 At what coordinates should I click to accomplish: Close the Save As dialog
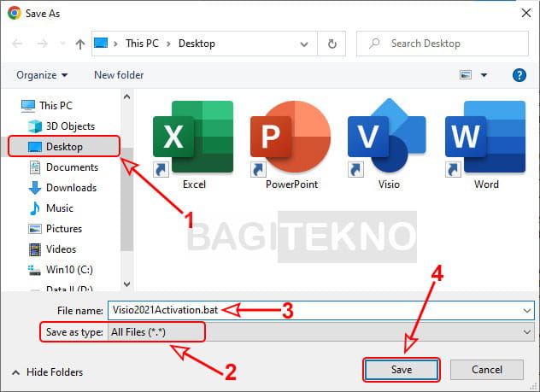(x=525, y=13)
